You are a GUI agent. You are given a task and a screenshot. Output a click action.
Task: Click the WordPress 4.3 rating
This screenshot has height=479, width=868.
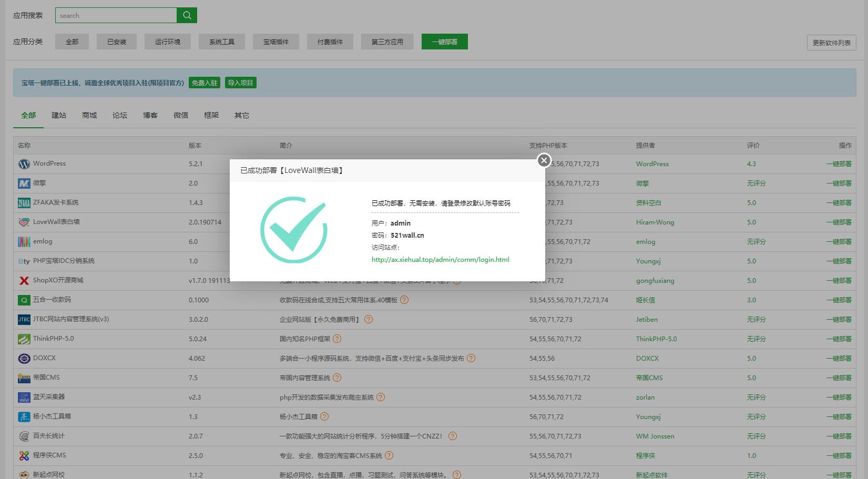(751, 164)
